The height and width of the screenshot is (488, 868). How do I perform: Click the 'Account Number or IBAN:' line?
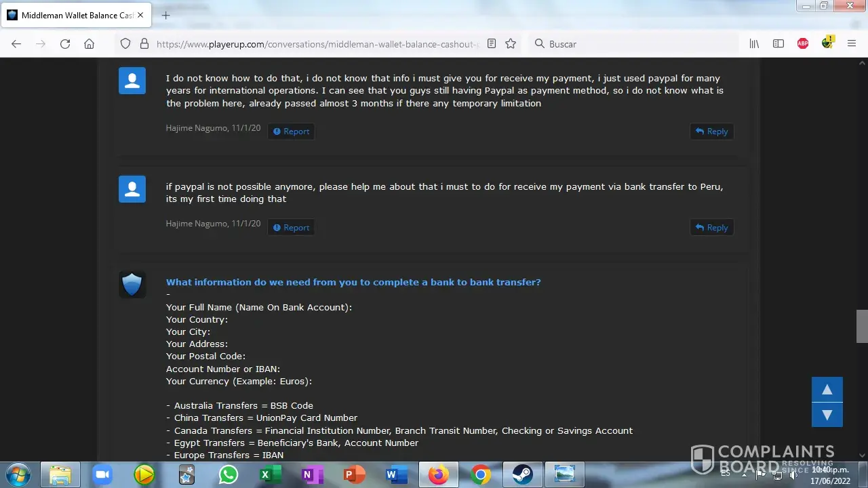click(223, 369)
